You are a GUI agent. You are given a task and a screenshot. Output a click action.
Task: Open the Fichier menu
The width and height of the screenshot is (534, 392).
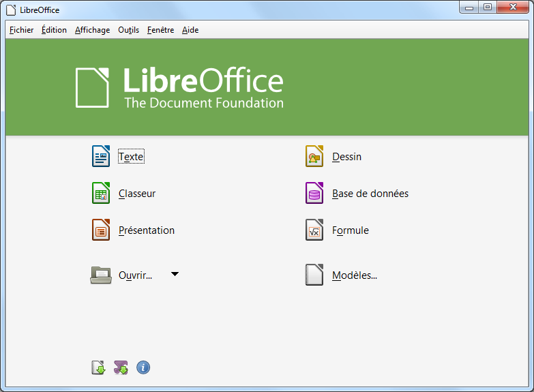[21, 30]
